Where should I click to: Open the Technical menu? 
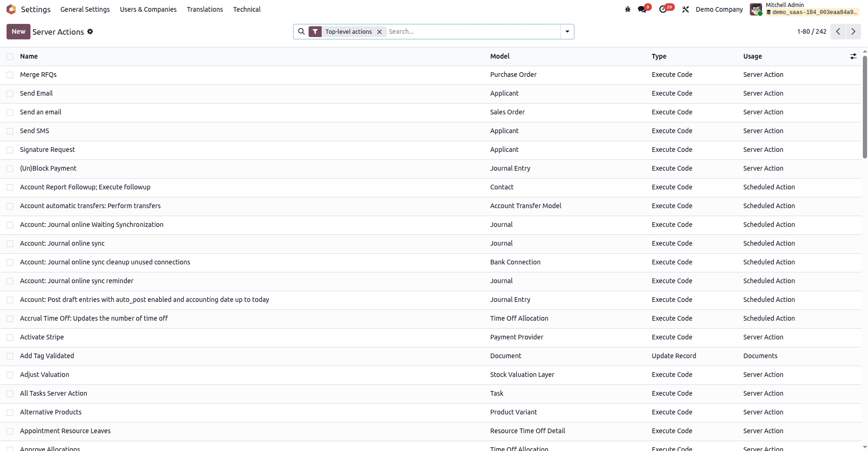[247, 9]
